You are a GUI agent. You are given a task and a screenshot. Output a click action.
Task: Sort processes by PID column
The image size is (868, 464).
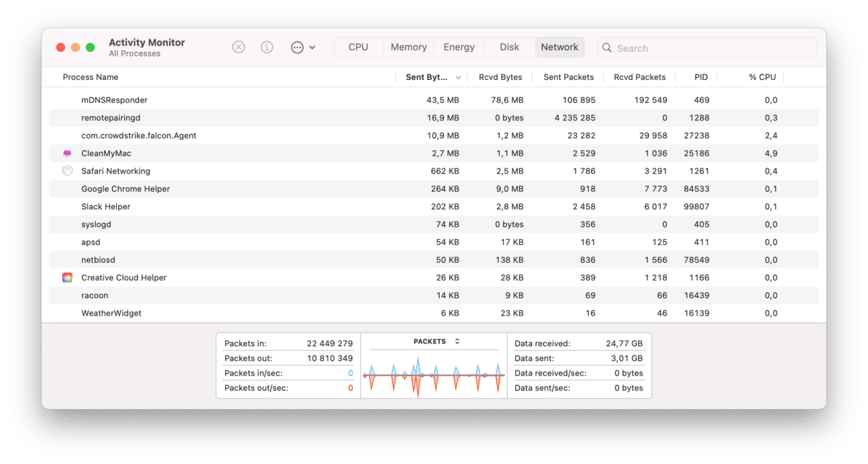[x=700, y=77]
